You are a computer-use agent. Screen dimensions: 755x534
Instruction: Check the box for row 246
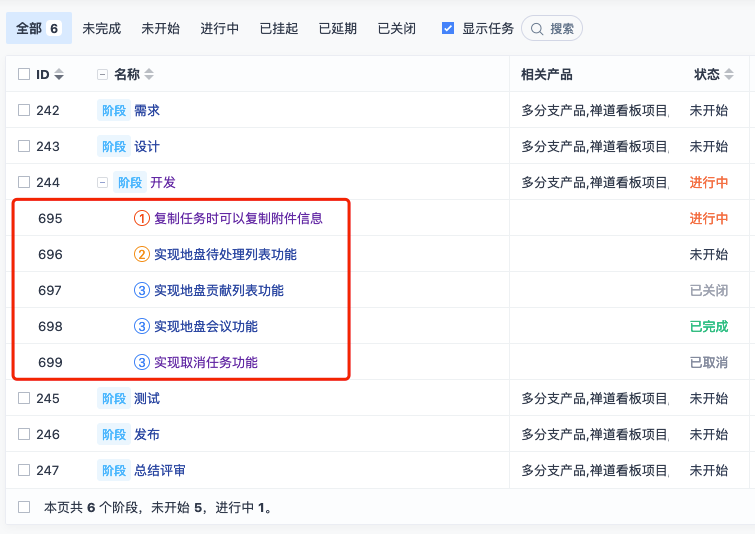pos(24,434)
